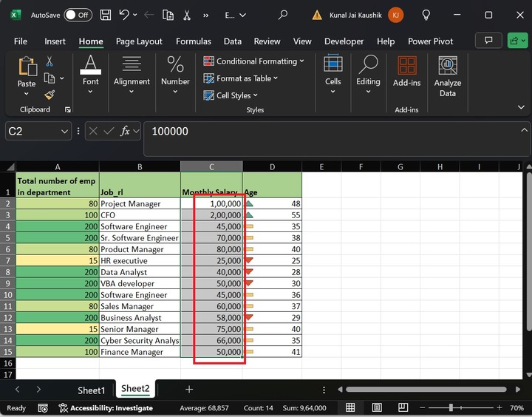Select Normal view button in status bar
The height and width of the screenshot is (417, 532).
[x=350, y=407]
